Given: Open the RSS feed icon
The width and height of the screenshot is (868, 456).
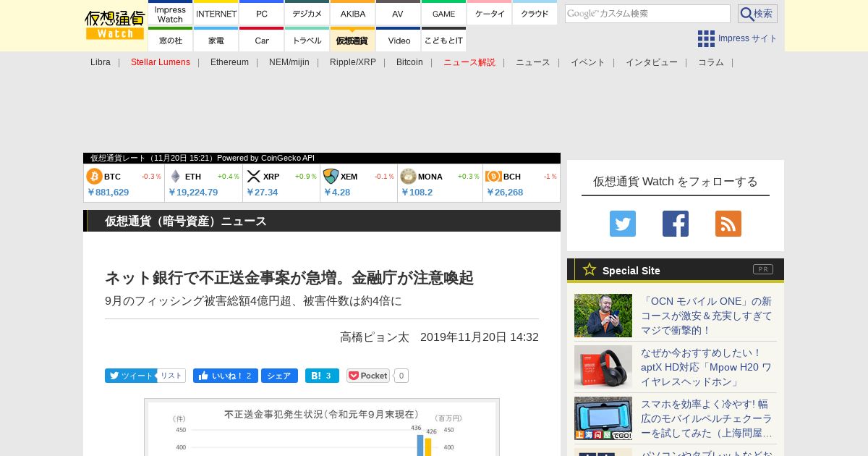Looking at the screenshot, I should click(x=728, y=224).
